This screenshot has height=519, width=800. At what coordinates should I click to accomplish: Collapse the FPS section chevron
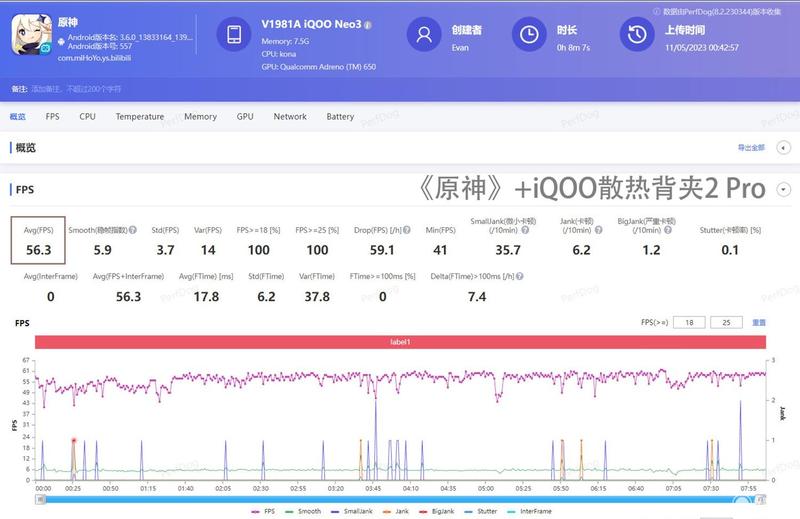(x=784, y=189)
